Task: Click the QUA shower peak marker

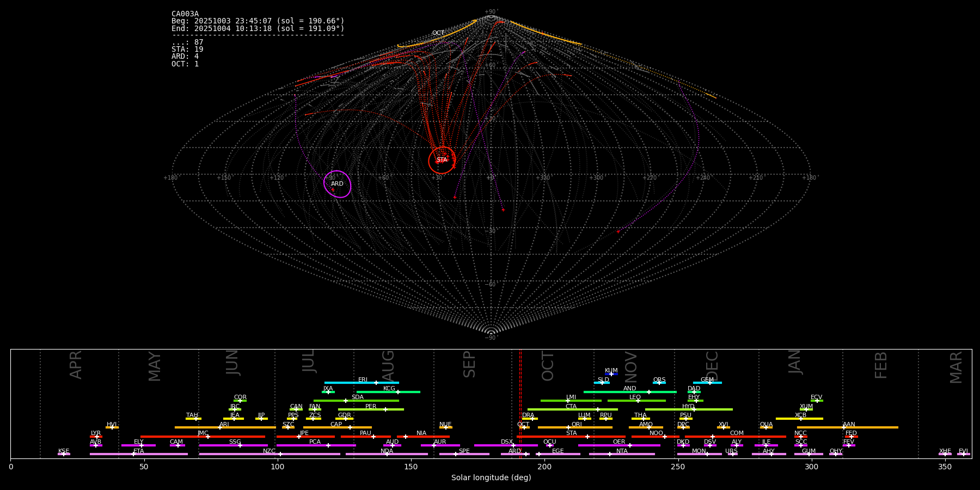Action: [766, 427]
